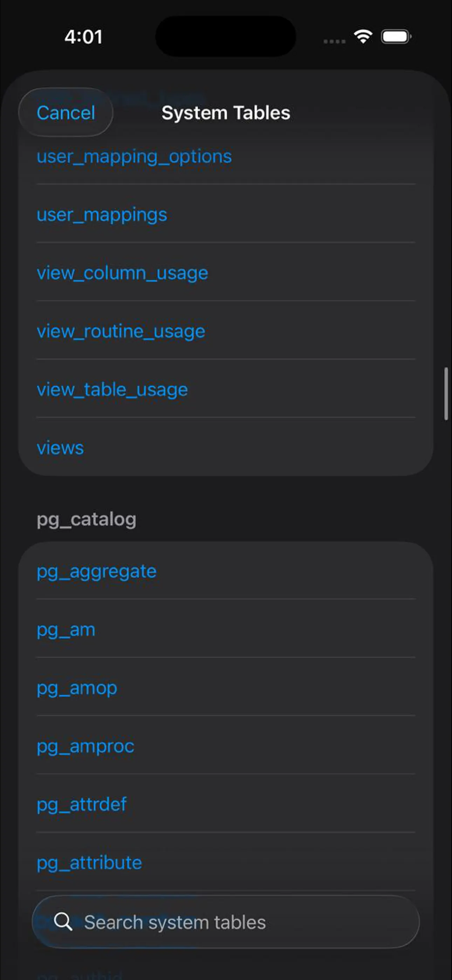The width and height of the screenshot is (452, 980).
Task: Tap the pg_amop entry
Action: pos(76,688)
